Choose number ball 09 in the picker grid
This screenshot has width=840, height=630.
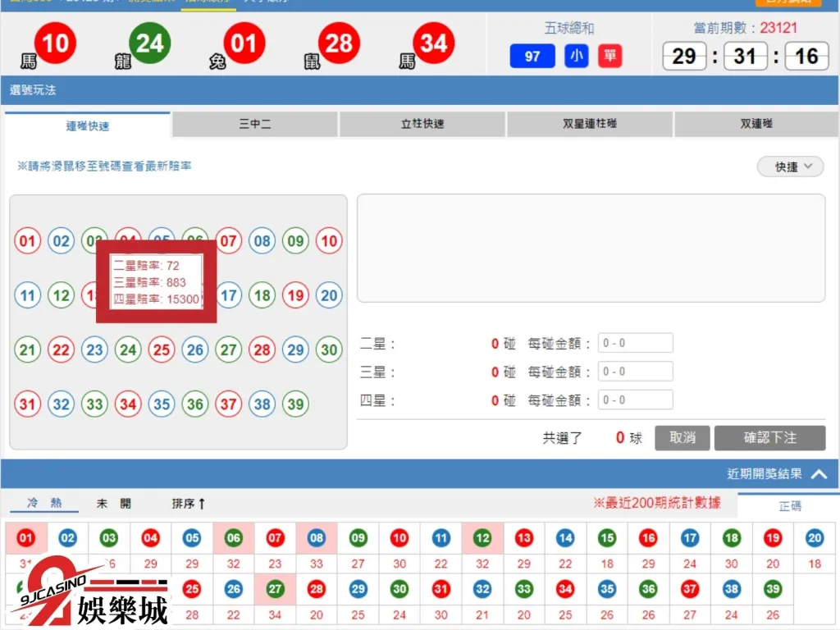click(295, 241)
